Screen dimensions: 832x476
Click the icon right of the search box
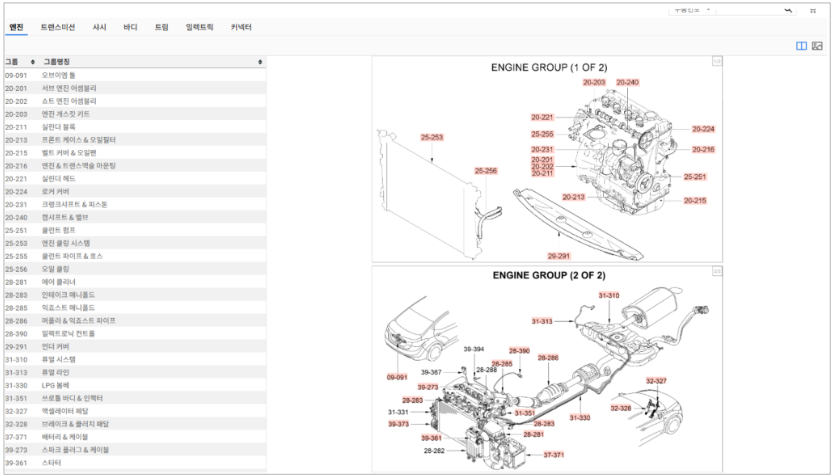[812, 9]
